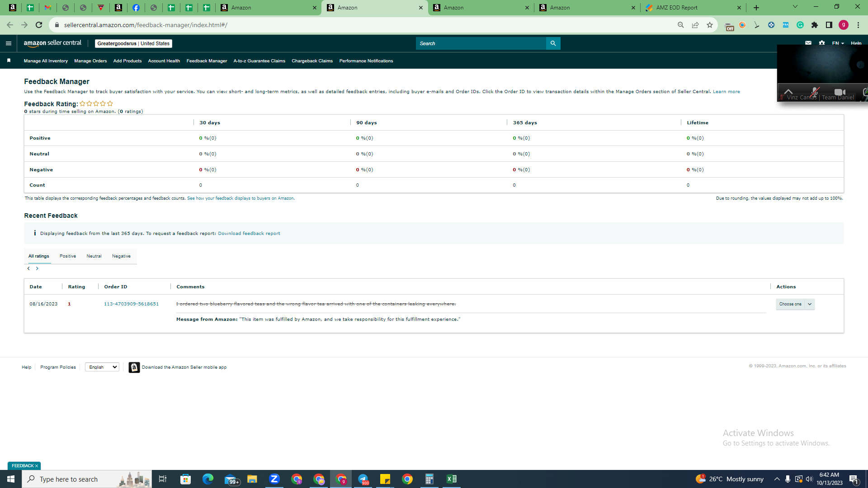Click Download feedback report link
This screenshot has width=868, height=488.
[x=249, y=234]
